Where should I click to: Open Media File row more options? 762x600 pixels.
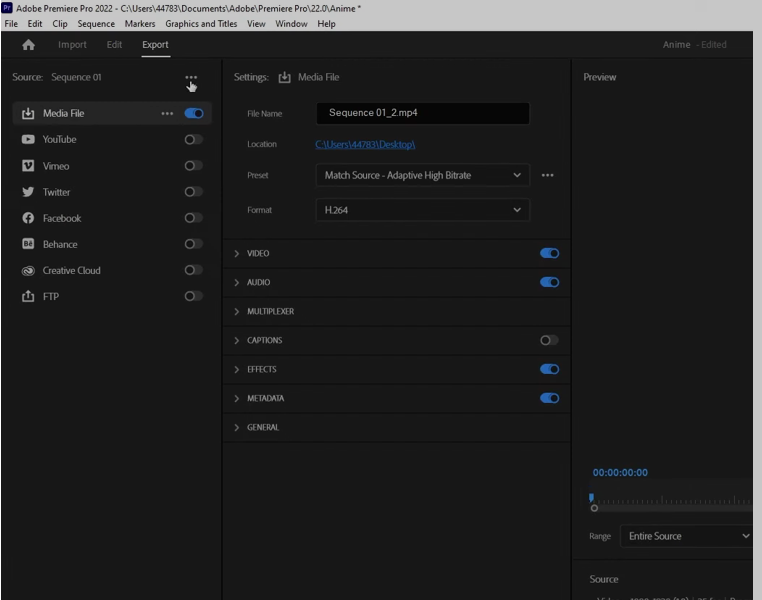[x=167, y=113]
